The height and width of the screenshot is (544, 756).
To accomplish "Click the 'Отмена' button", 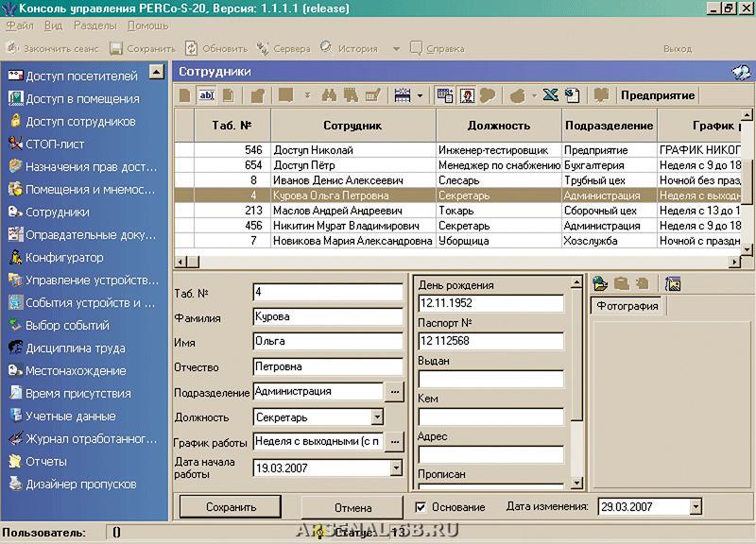I will [352, 507].
